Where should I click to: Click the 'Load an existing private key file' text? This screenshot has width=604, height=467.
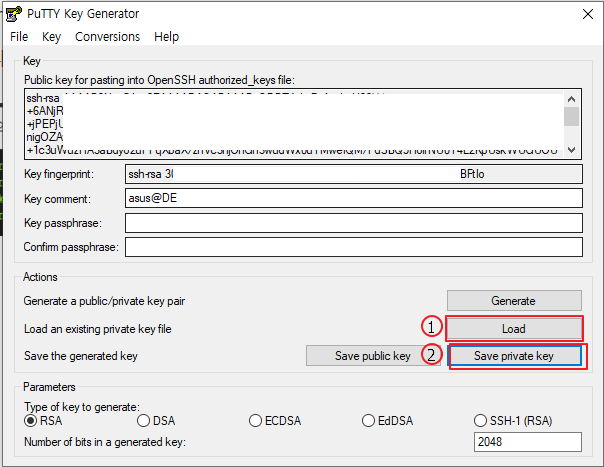pyautogui.click(x=97, y=329)
